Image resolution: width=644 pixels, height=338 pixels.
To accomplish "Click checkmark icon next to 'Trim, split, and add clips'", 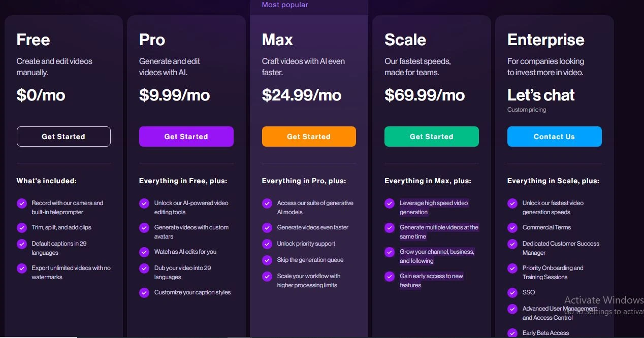I will coord(22,228).
